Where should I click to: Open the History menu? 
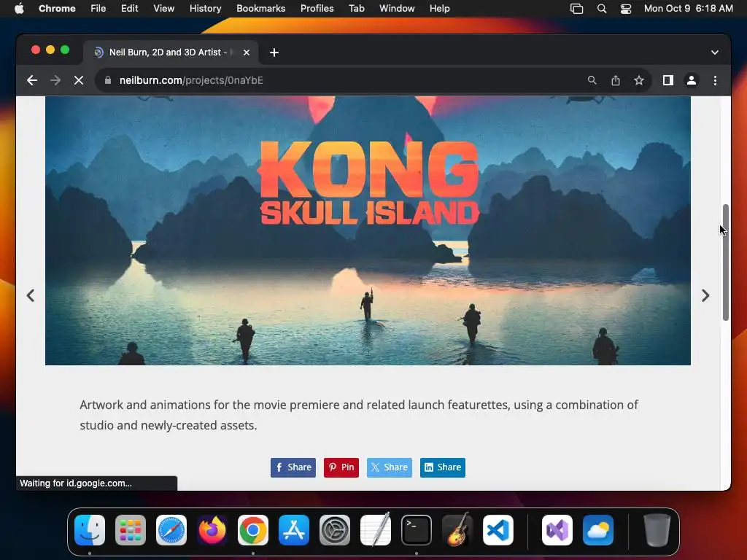(205, 9)
